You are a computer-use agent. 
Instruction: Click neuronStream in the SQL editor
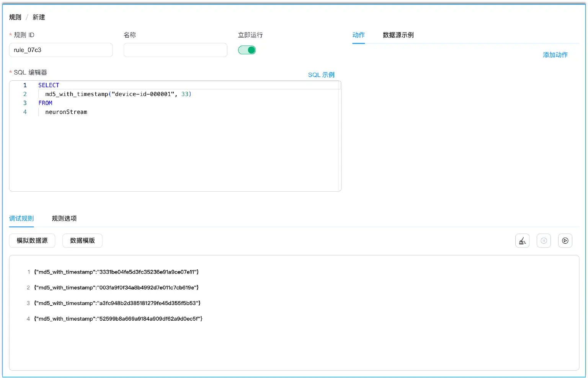[66, 112]
